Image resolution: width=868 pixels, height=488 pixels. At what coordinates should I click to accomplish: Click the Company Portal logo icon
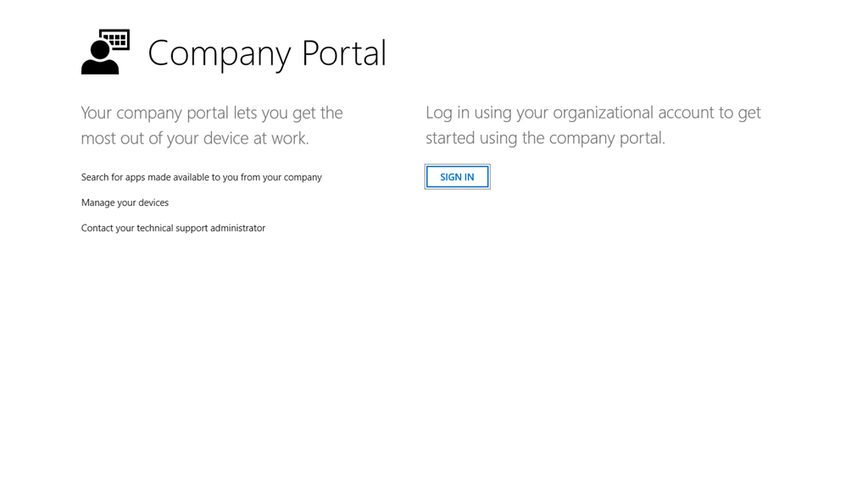pos(105,52)
